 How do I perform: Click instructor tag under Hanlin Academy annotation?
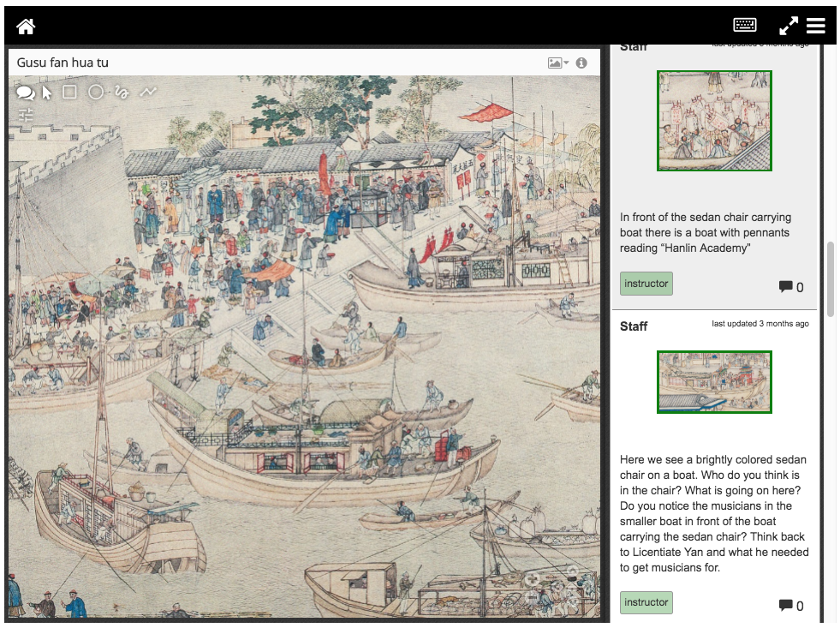click(646, 284)
